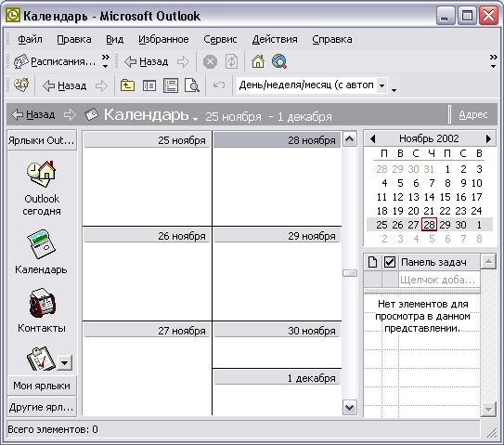Switch to Другие ярлыки shortcut group
The height and width of the screenshot is (445, 504).
pyautogui.click(x=42, y=407)
